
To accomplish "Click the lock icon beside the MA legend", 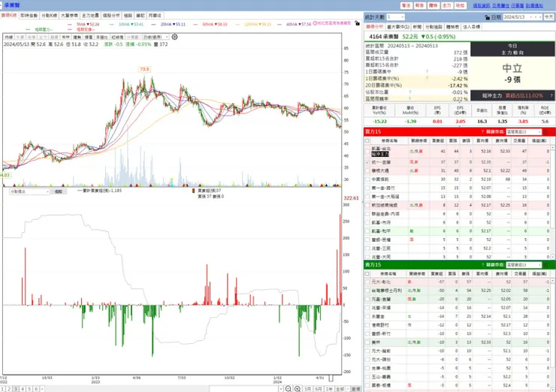I will coord(357,23).
